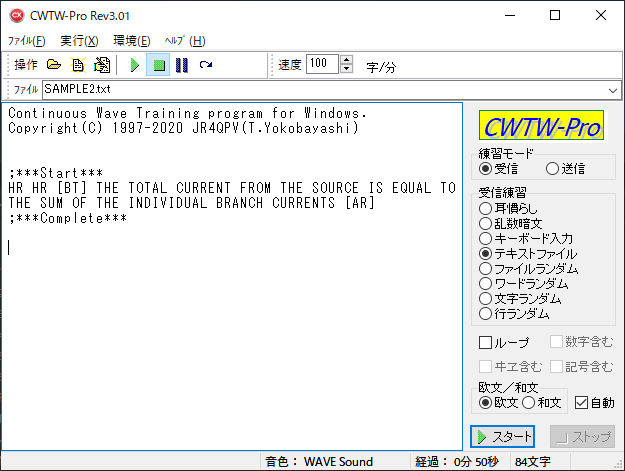Toggle the 自動 checkbox
625x471 pixels.
(594, 403)
